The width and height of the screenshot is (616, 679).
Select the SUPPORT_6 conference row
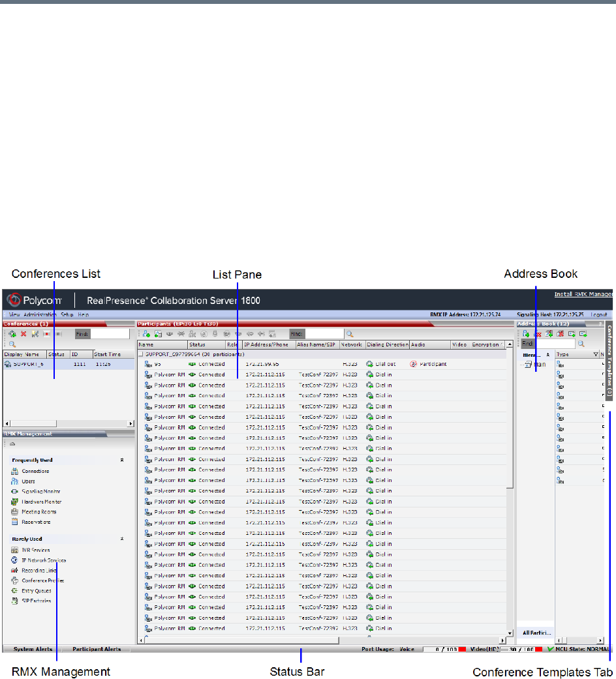pos(69,364)
